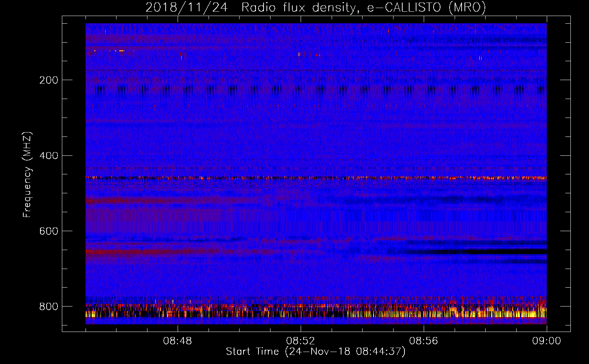Viewport: 589px width, 364px height.
Task: Select the 200 frequency tick label
Action: coord(49,80)
